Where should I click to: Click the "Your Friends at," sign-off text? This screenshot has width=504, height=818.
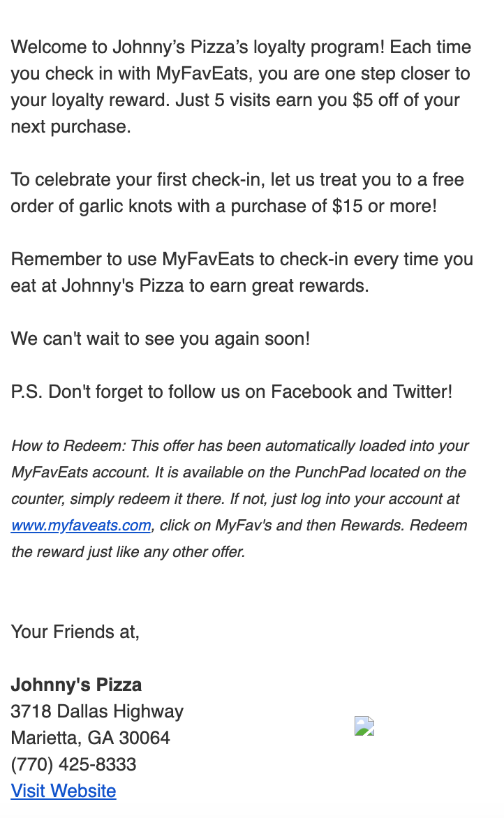pyautogui.click(x=75, y=632)
